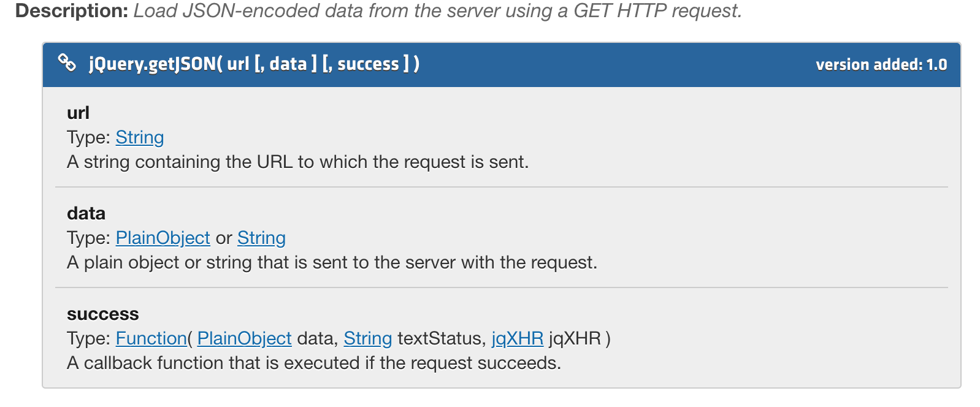Image resolution: width=980 pixels, height=407 pixels.
Task: Click String link before textStatus
Action: tap(368, 338)
